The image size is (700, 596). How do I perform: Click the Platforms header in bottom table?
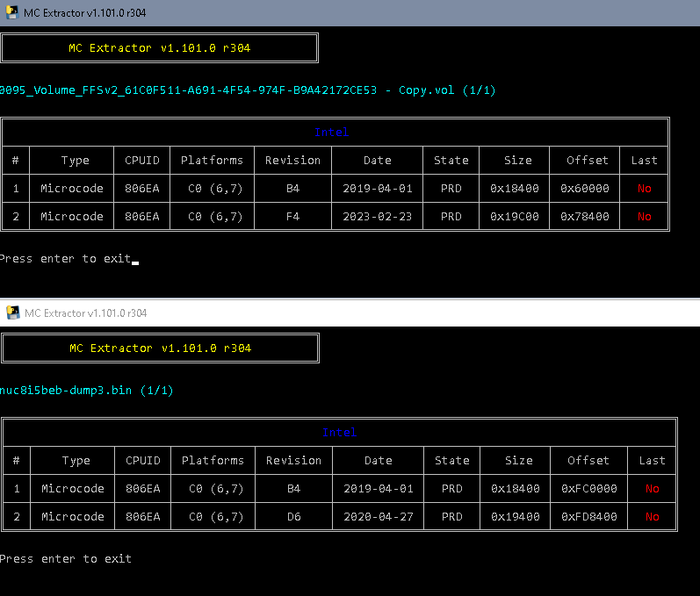pyautogui.click(x=213, y=460)
